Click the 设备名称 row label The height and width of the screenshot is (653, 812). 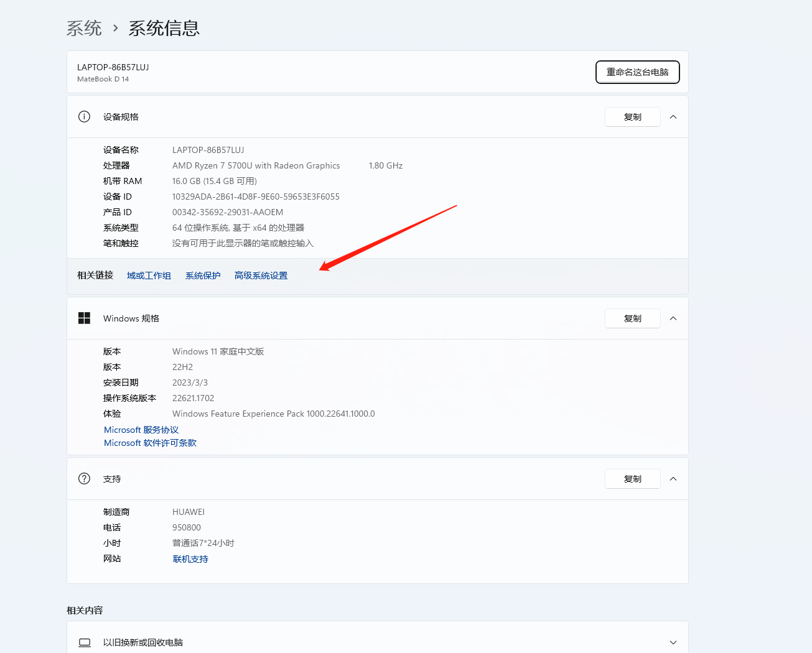(x=121, y=150)
